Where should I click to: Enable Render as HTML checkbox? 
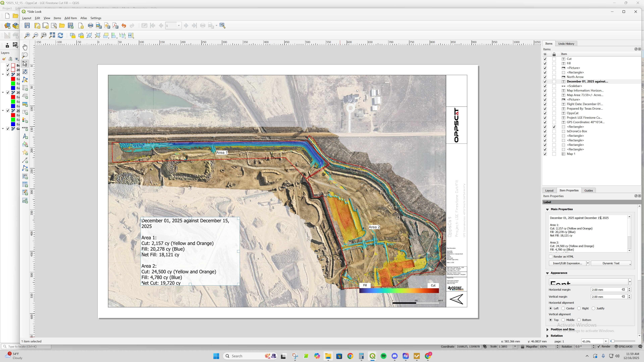pyautogui.click(x=550, y=257)
